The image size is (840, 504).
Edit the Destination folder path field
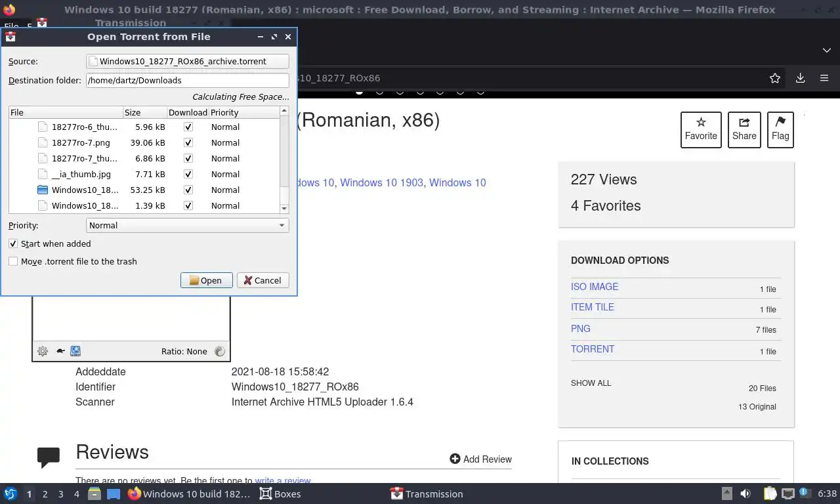(188, 80)
